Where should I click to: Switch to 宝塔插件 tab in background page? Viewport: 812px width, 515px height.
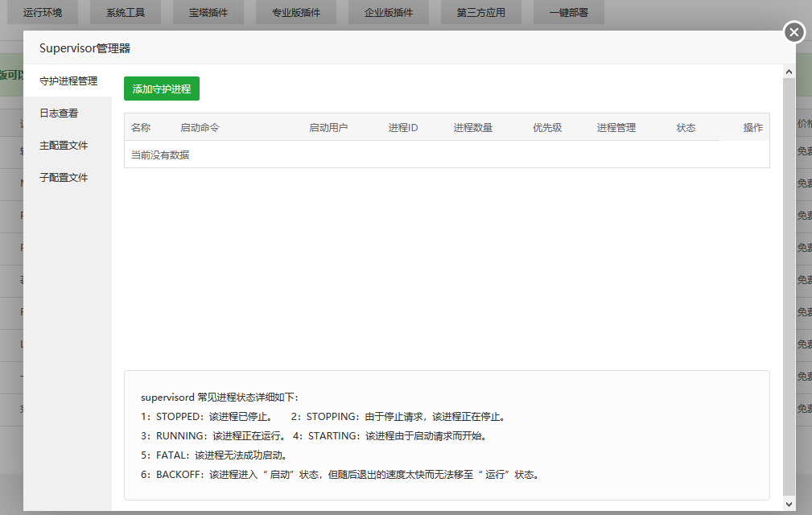pos(208,12)
